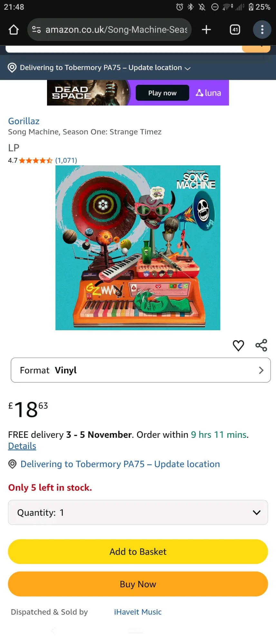Open the browser three-dot menu
This screenshot has width=276, height=644.
tap(262, 30)
